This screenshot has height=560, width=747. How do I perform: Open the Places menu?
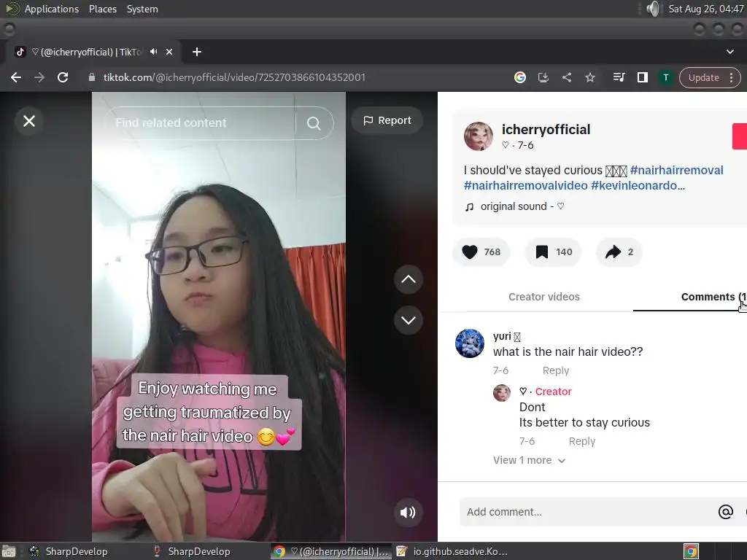click(102, 9)
